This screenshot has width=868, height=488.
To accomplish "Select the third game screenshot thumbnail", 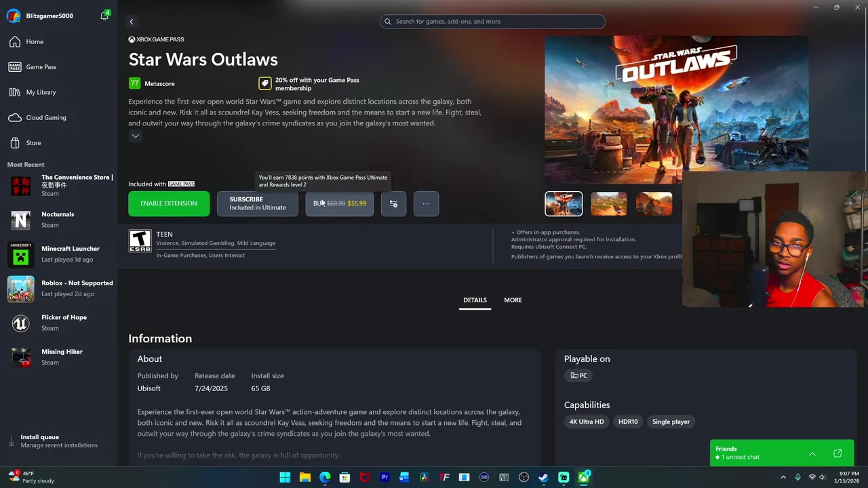I will tap(654, 203).
